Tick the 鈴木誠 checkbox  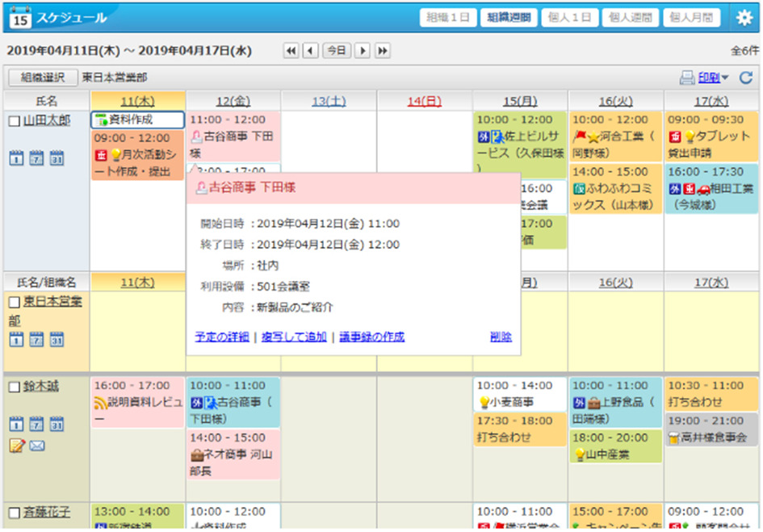(x=14, y=387)
